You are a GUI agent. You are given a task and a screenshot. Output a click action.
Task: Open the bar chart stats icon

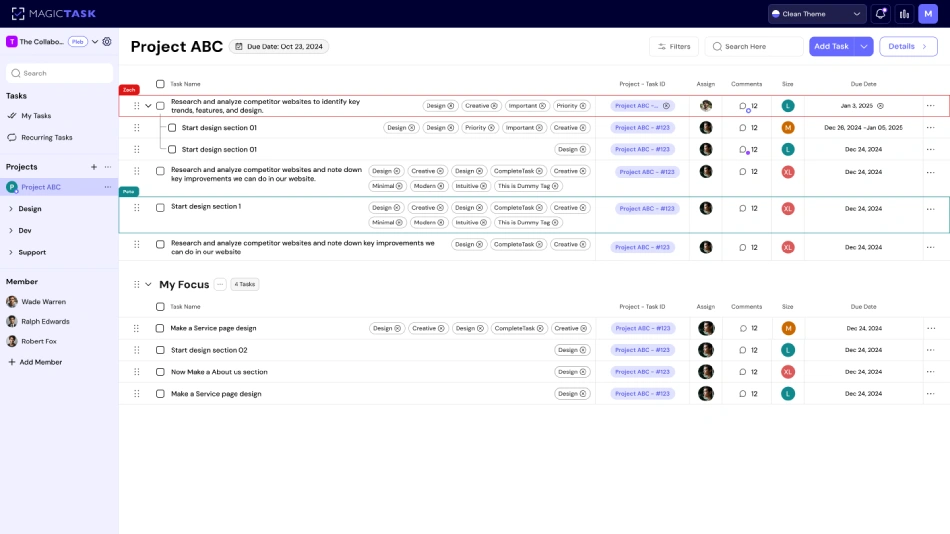click(904, 14)
